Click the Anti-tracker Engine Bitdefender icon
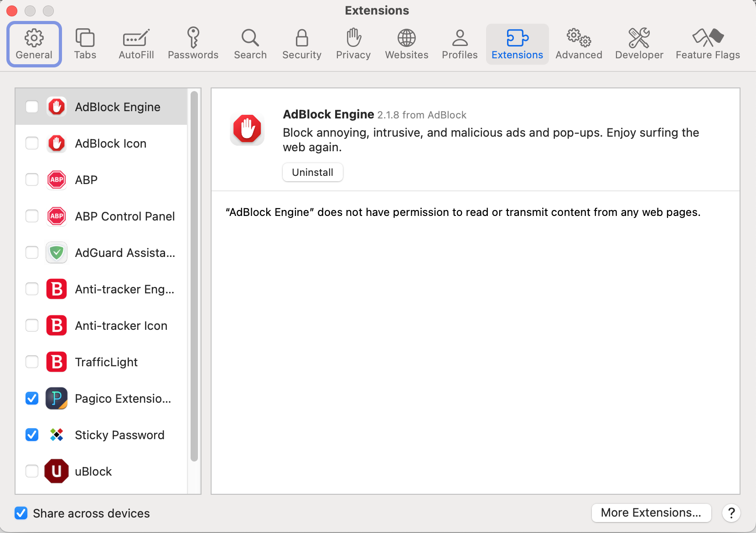 click(x=57, y=289)
